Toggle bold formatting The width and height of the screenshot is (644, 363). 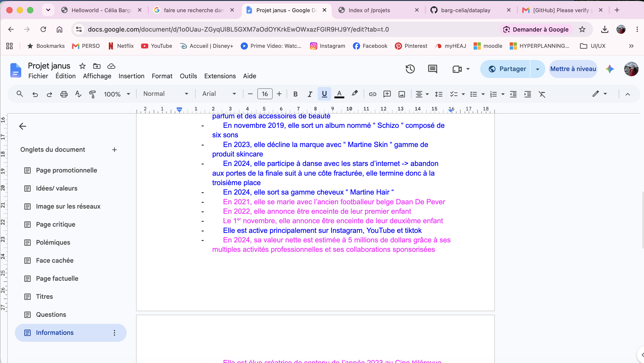point(295,94)
